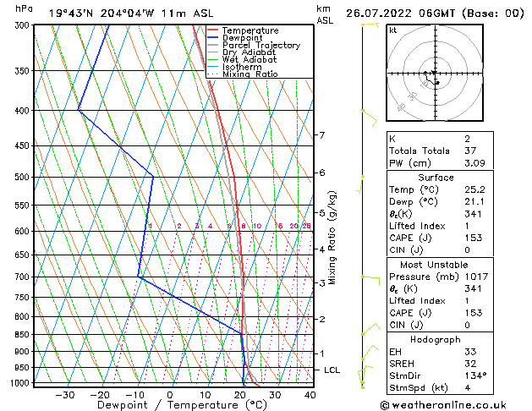Click the 'hPa' pressure unit label
532x411 pixels.
click(x=24, y=9)
